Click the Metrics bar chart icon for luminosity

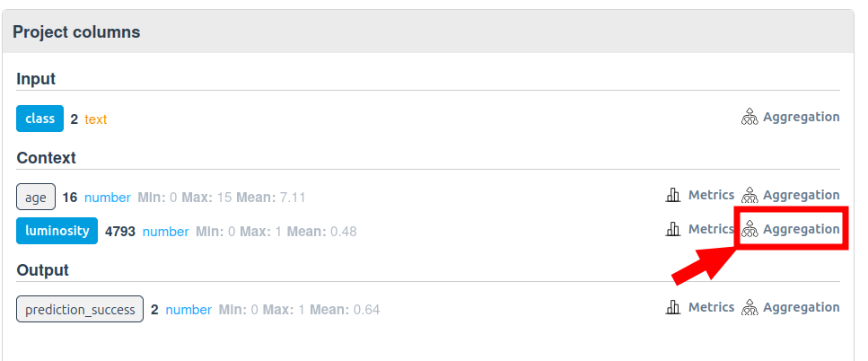[x=672, y=229]
